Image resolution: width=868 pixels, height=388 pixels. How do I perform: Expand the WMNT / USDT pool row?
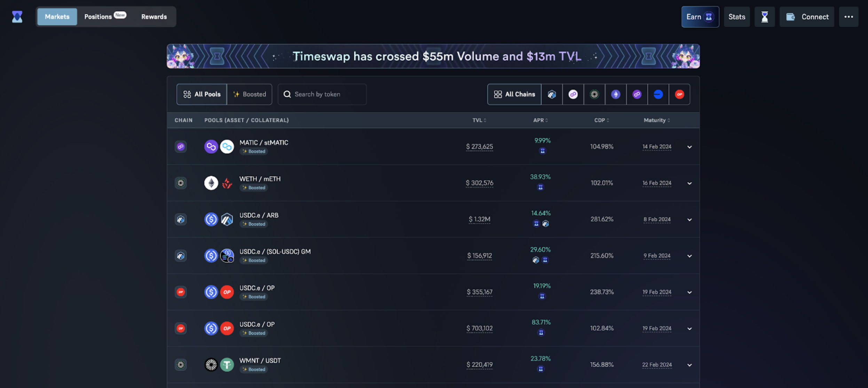tap(689, 365)
